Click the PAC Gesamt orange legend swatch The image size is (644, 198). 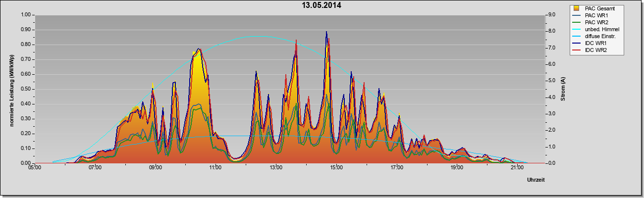(x=576, y=8)
